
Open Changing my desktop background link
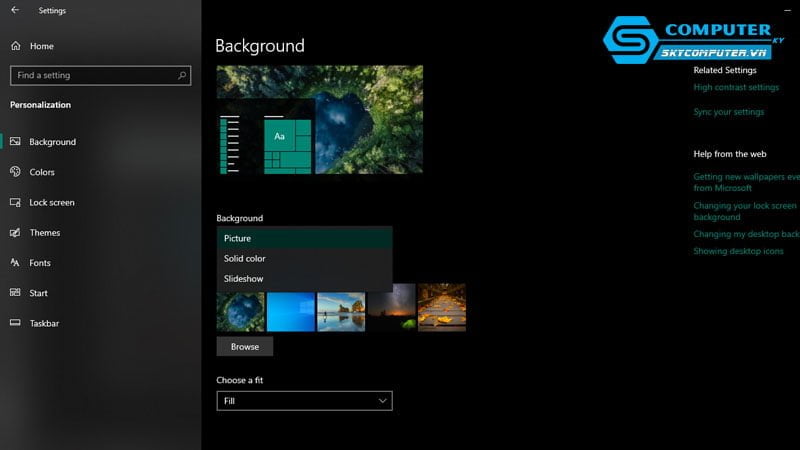[746, 234]
